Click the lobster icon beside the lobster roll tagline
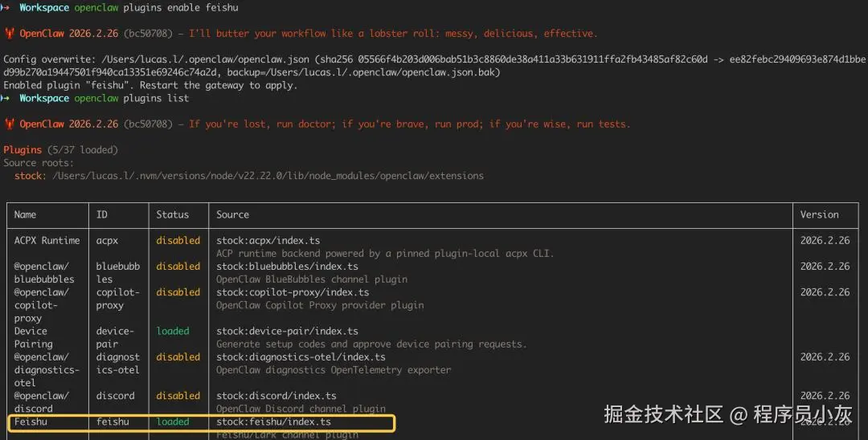 [x=10, y=34]
